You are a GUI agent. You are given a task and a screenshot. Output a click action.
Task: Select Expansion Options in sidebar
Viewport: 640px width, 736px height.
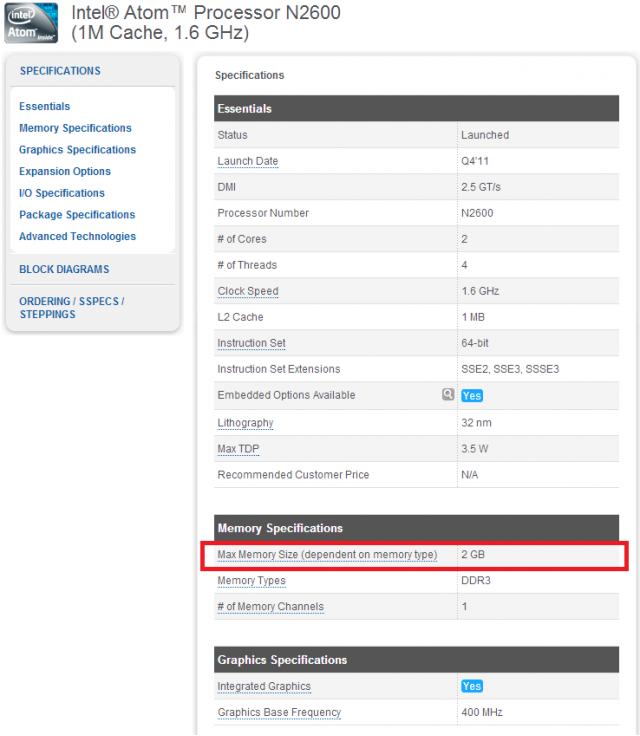[x=65, y=171]
